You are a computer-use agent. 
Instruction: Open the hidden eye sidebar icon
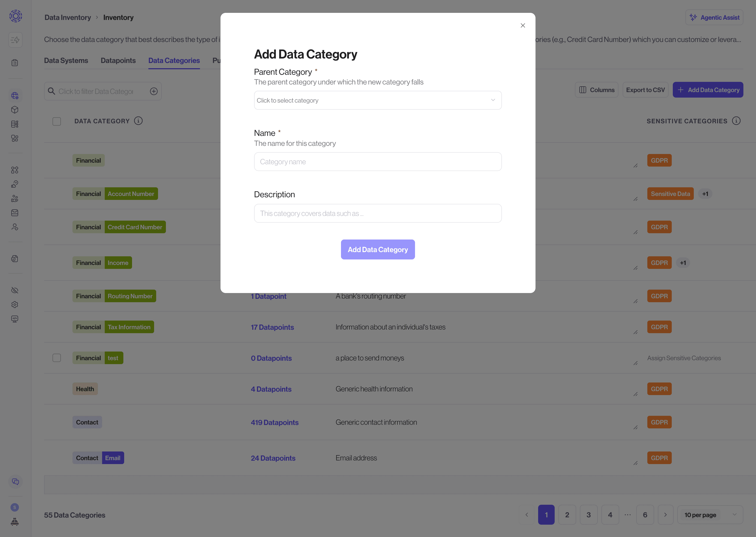[15, 290]
